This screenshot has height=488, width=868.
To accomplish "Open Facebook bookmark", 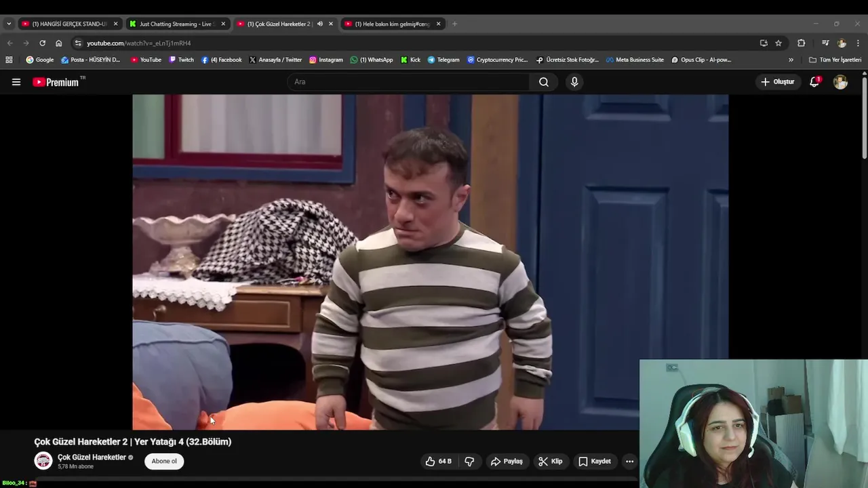I will point(221,60).
